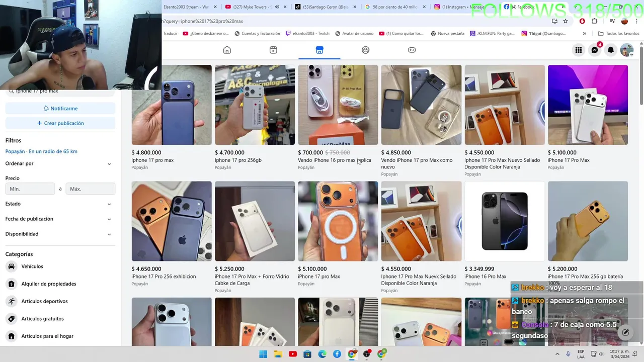Open Avatar de usuario bookmark

(x=354, y=34)
